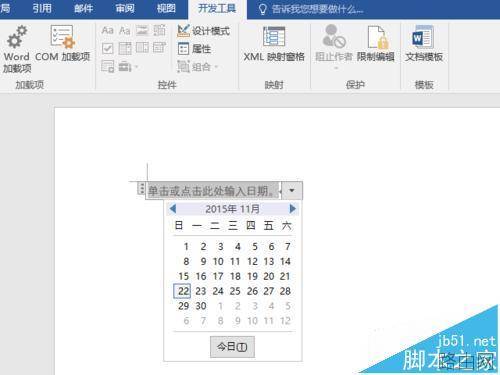Select date 26 in calendar
500x375 pixels.
click(x=252, y=291)
